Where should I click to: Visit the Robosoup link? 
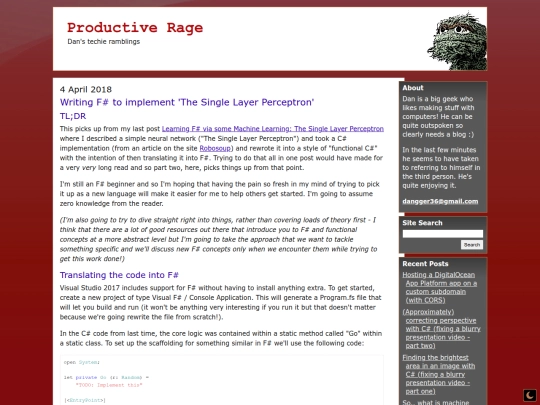215,148
